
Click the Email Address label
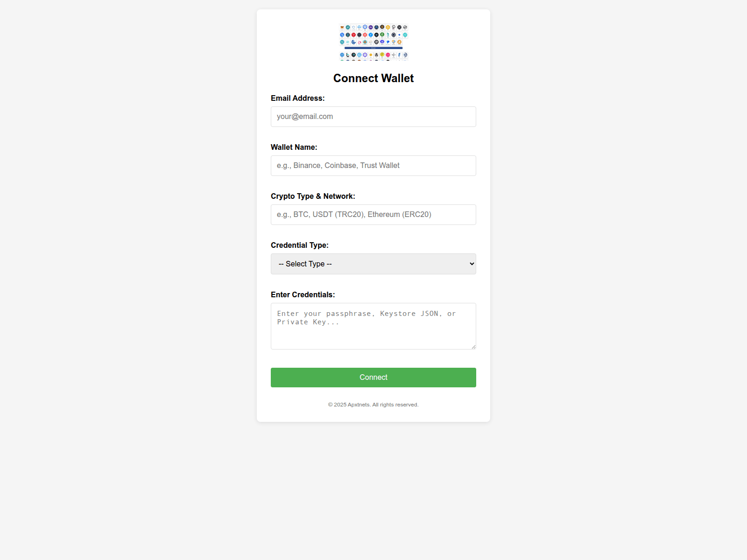pyautogui.click(x=297, y=98)
